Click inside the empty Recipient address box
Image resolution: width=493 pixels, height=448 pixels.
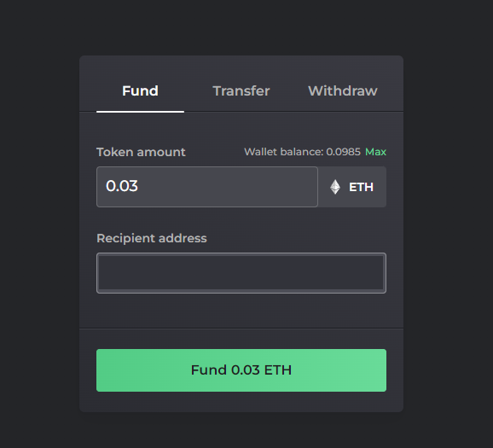click(x=241, y=273)
